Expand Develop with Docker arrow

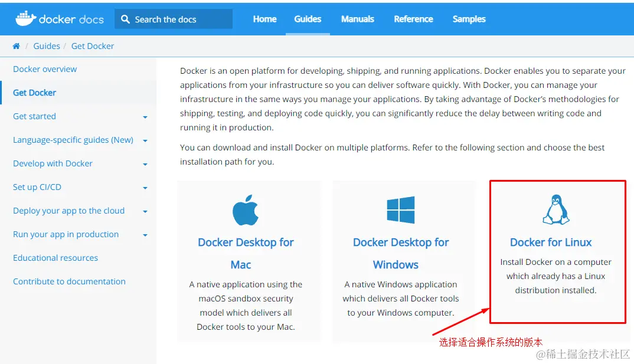tap(145, 165)
